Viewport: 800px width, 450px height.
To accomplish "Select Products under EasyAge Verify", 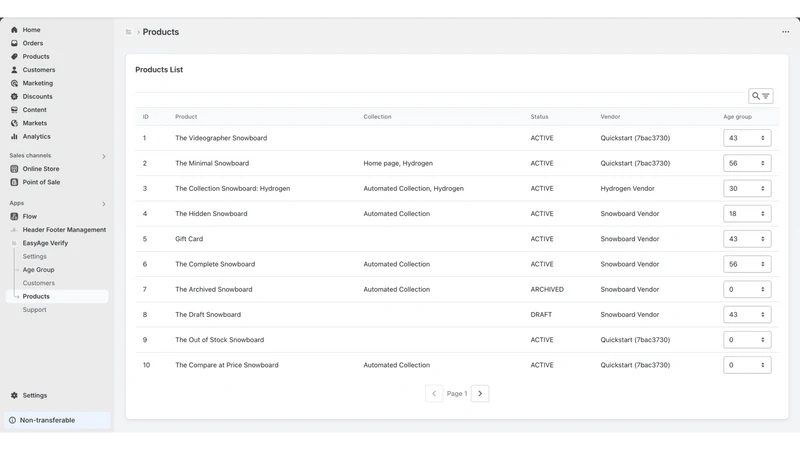I will coord(57,296).
